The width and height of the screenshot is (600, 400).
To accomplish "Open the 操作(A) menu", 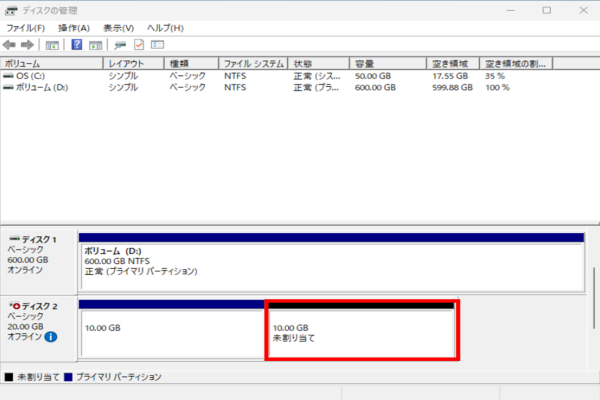I will pos(73,28).
